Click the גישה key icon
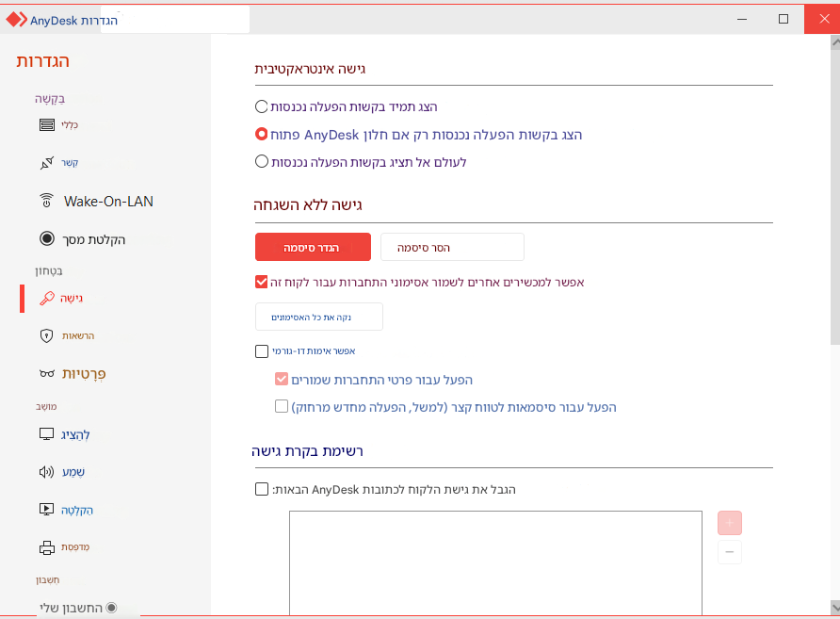840x619 pixels. (47, 298)
